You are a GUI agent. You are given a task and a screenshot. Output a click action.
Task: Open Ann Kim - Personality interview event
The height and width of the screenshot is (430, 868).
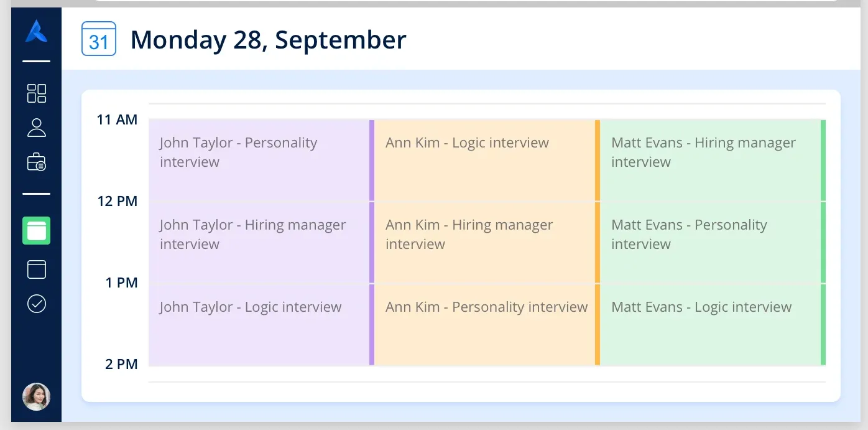point(487,325)
